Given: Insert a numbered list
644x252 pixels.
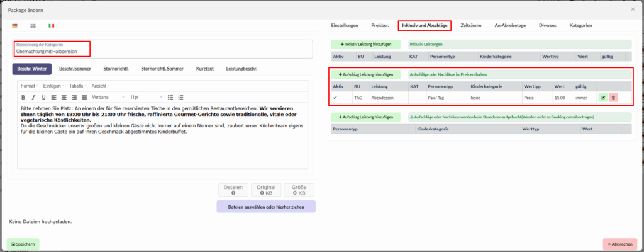Looking at the screenshot, I should tap(181, 97).
